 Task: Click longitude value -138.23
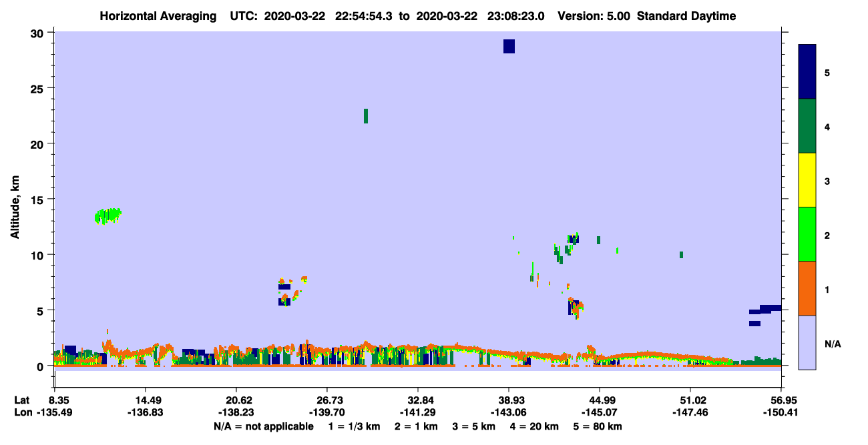click(236, 412)
